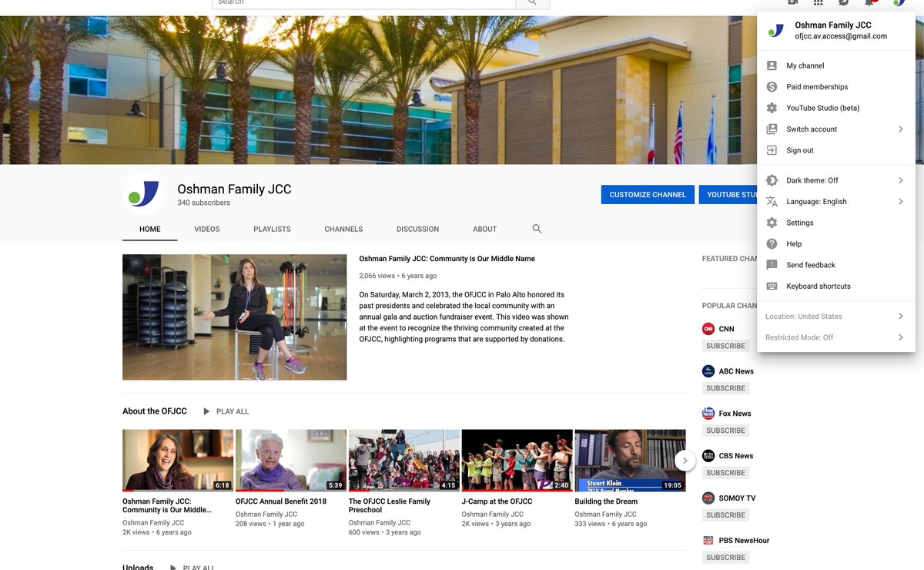Switch to the PLAYLISTS tab
This screenshot has height=570, width=924.
point(272,230)
